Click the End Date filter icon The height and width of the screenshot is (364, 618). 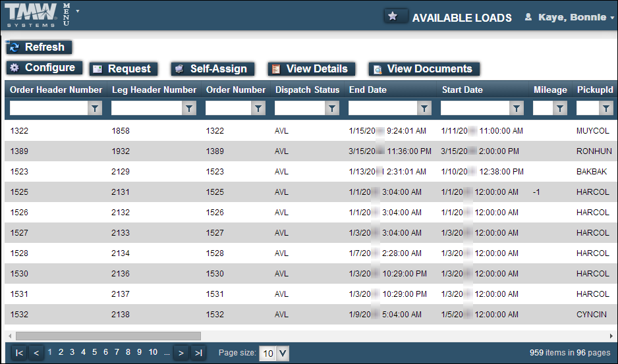point(424,109)
